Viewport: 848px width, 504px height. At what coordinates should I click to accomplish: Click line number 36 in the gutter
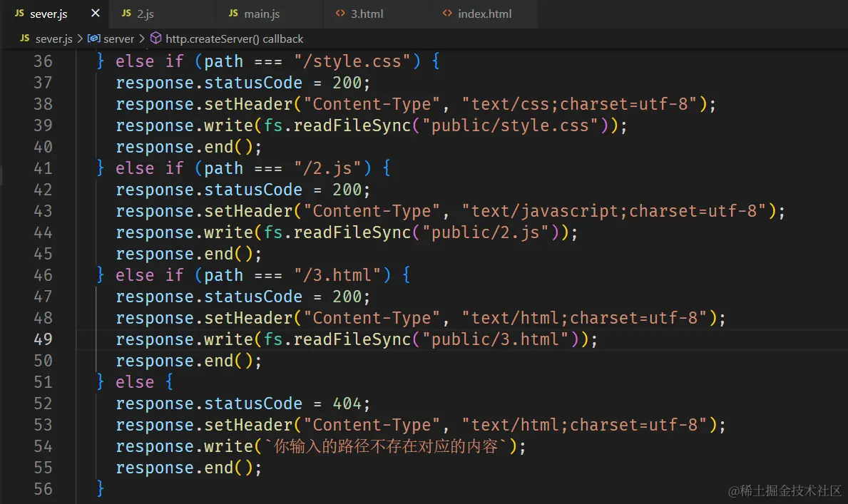43,61
